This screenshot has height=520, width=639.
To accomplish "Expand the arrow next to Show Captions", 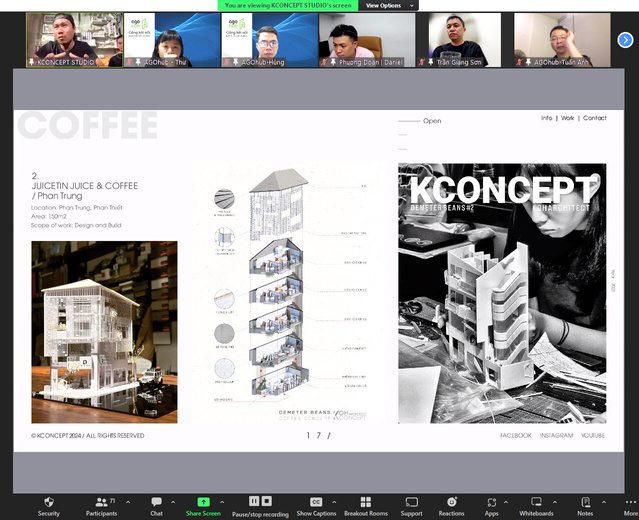I will (x=339, y=501).
